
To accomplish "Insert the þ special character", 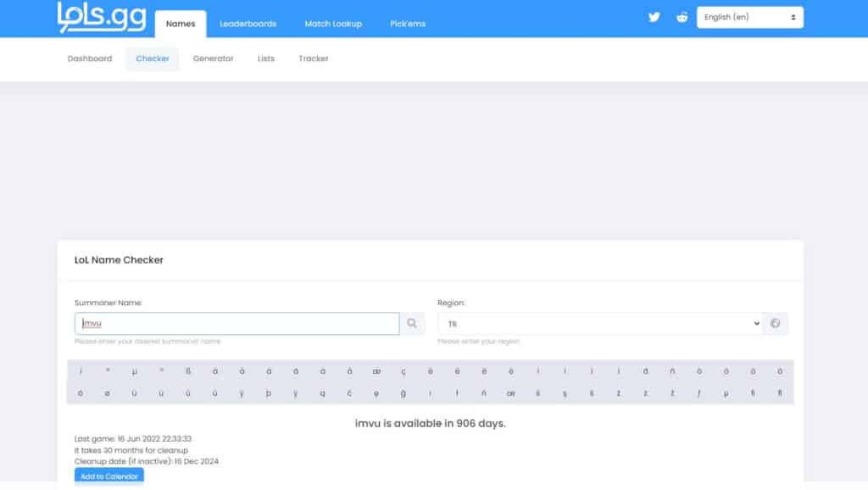I will pyautogui.click(x=269, y=393).
